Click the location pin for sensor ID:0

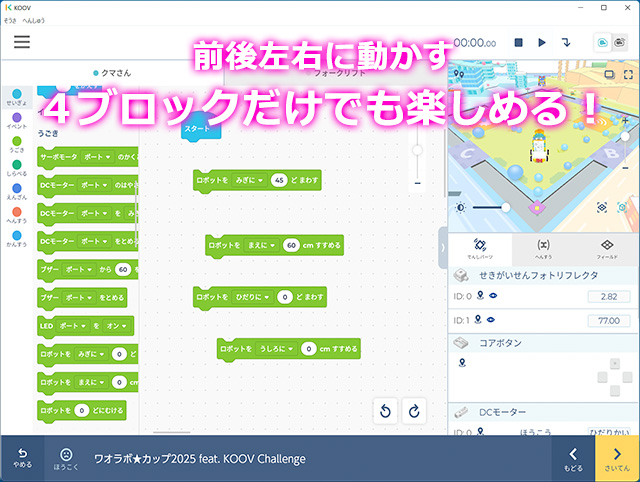(x=480, y=295)
